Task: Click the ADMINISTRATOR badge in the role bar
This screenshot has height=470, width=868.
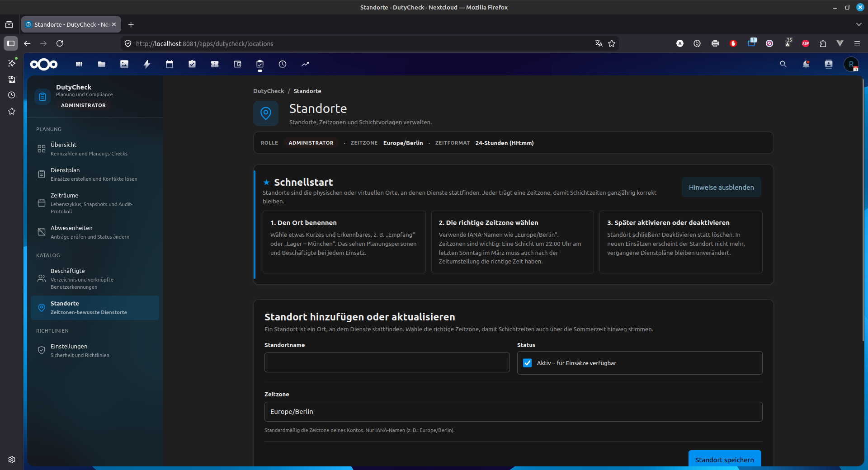Action: [311, 143]
